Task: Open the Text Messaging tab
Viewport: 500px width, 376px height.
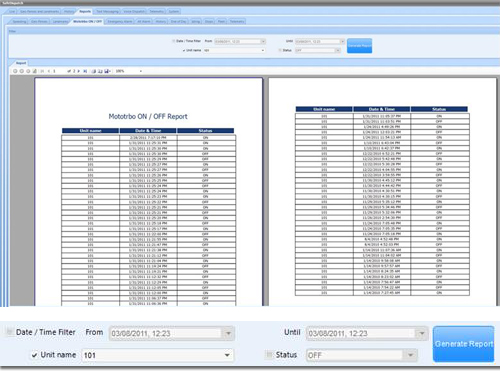Action: coord(107,11)
